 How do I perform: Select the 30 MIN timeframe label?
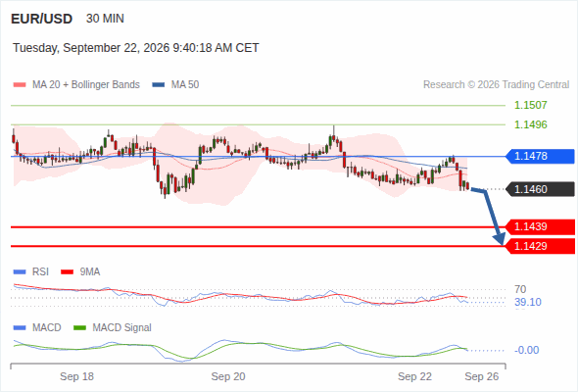tap(105, 19)
